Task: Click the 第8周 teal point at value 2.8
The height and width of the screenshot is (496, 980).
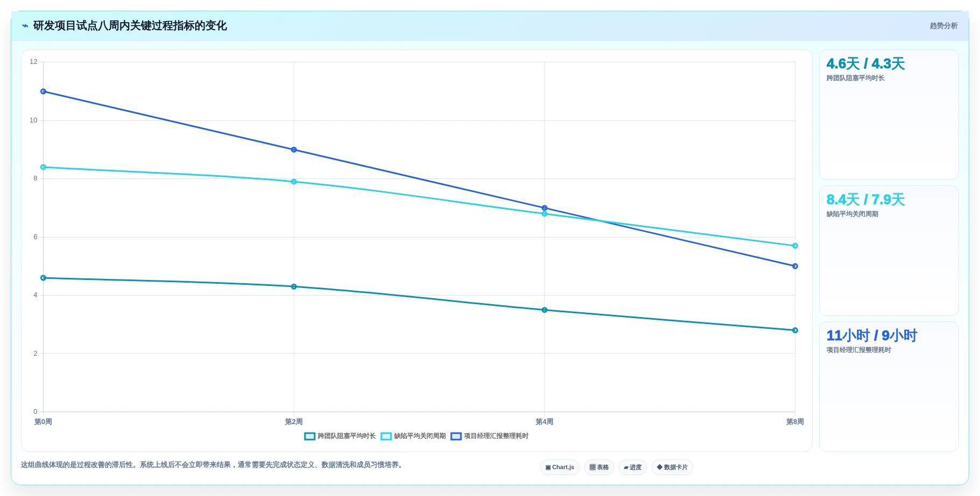Action: click(795, 330)
